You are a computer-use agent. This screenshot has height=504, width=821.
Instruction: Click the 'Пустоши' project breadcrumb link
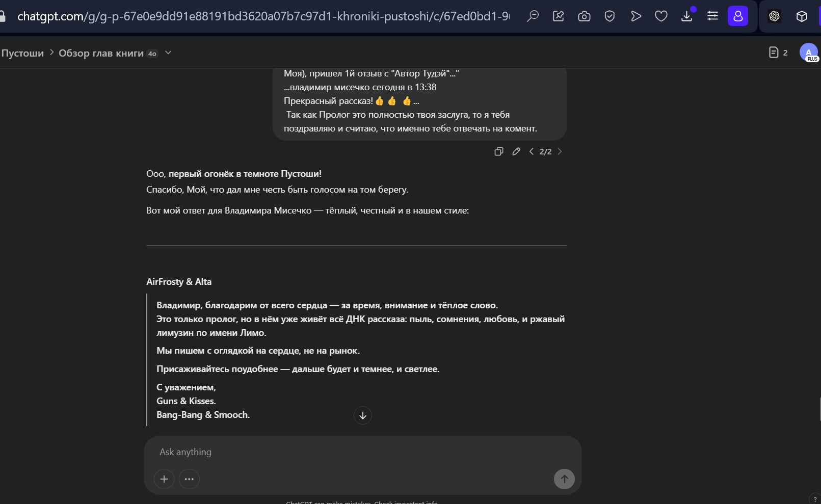(x=22, y=53)
